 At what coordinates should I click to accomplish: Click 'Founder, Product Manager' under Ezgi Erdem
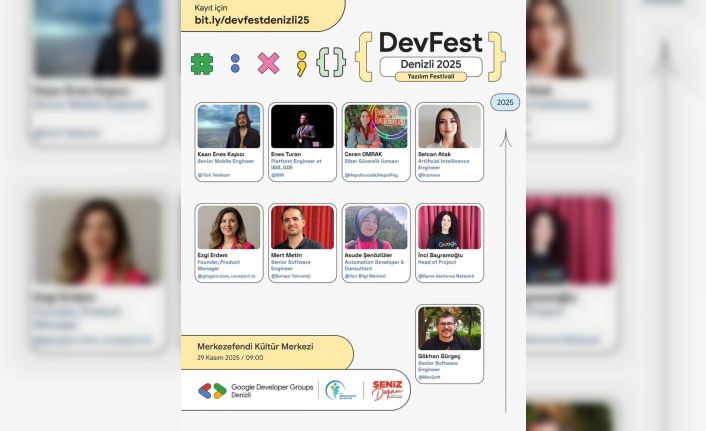click(x=218, y=265)
